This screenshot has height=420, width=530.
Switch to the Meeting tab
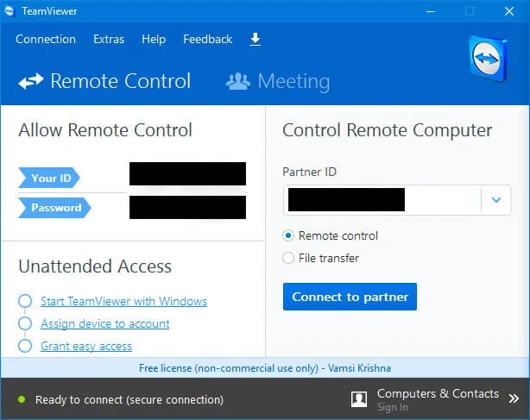pos(278,81)
